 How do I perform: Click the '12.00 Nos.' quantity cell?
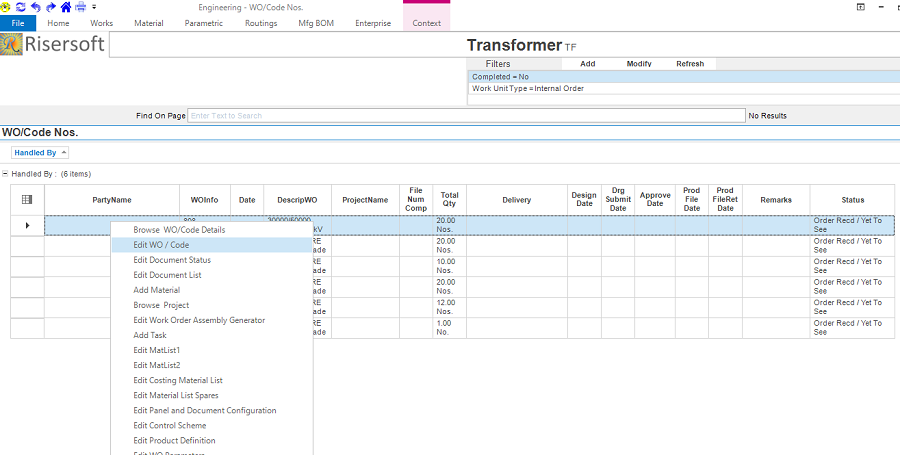click(449, 307)
